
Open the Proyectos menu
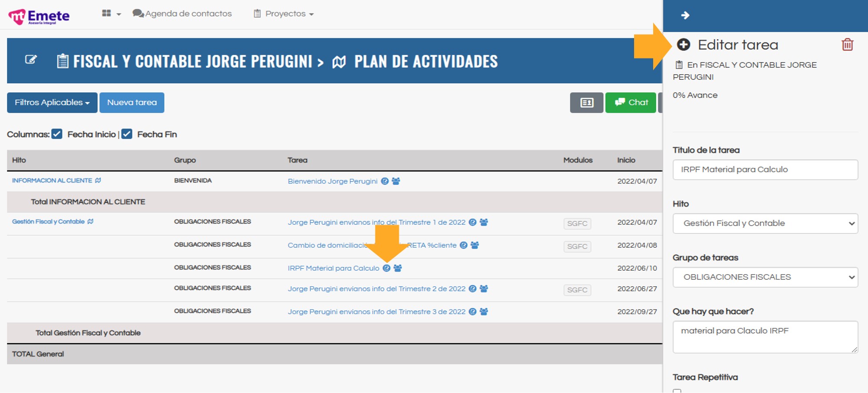(x=284, y=14)
